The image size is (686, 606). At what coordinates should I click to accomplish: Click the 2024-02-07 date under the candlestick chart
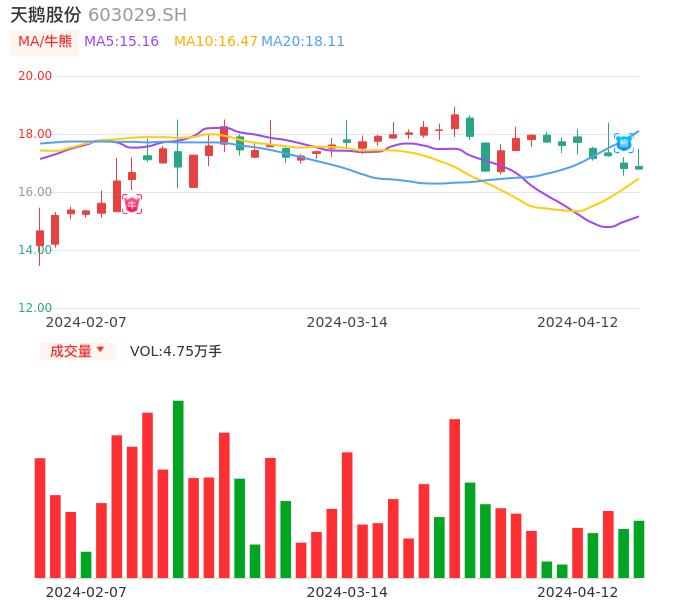(86, 322)
